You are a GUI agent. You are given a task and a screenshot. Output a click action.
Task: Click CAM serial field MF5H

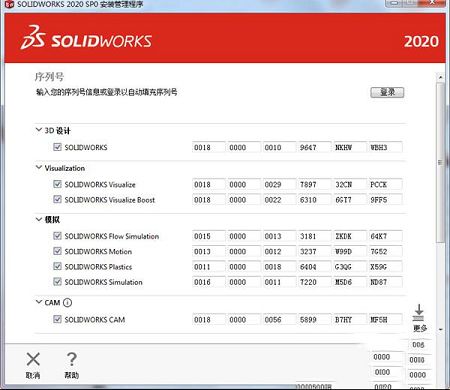[385, 319]
